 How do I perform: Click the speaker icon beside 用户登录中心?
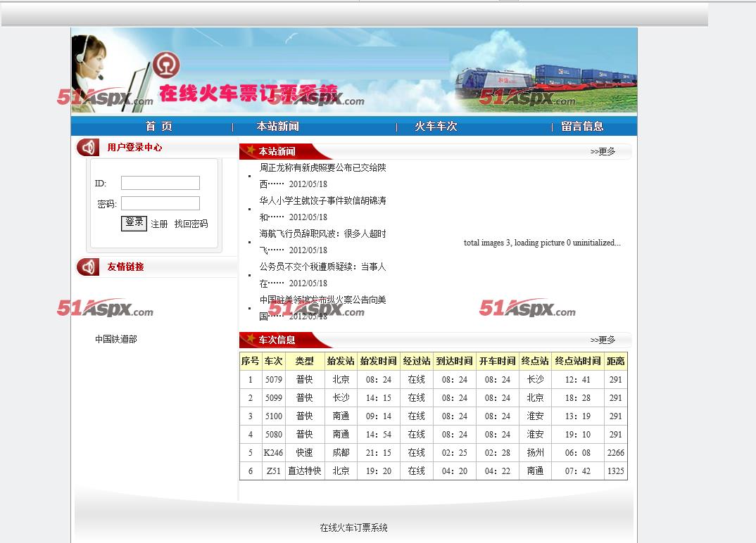(88, 148)
